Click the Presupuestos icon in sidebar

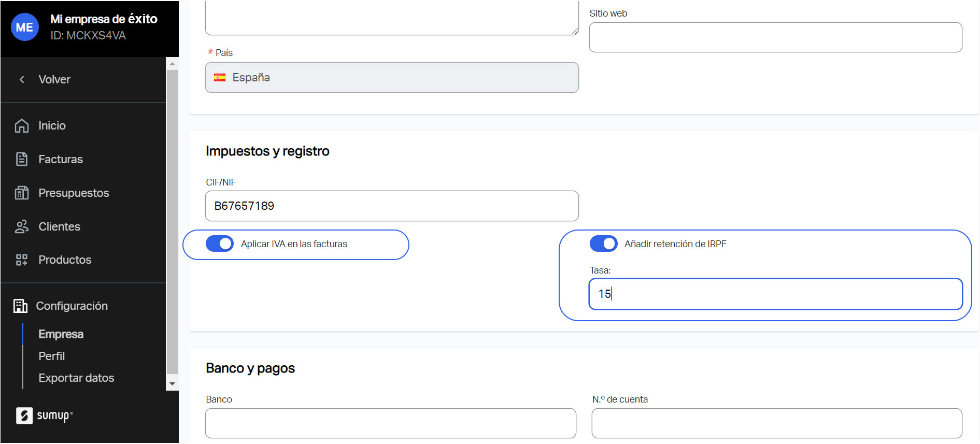[22, 193]
